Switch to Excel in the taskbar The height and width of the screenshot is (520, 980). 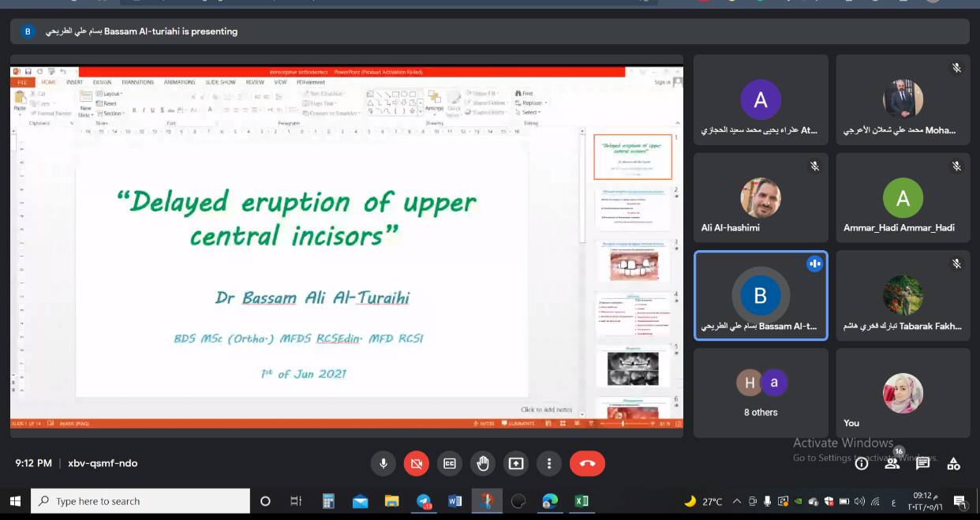pyautogui.click(x=582, y=501)
